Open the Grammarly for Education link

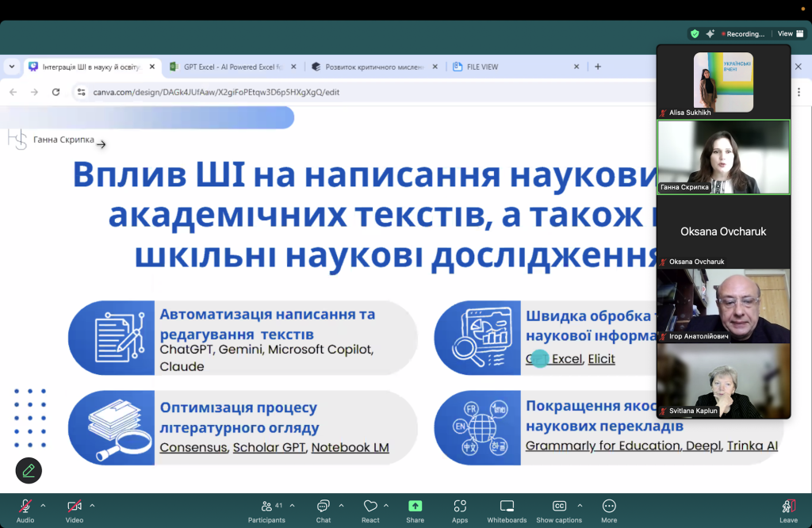(603, 446)
